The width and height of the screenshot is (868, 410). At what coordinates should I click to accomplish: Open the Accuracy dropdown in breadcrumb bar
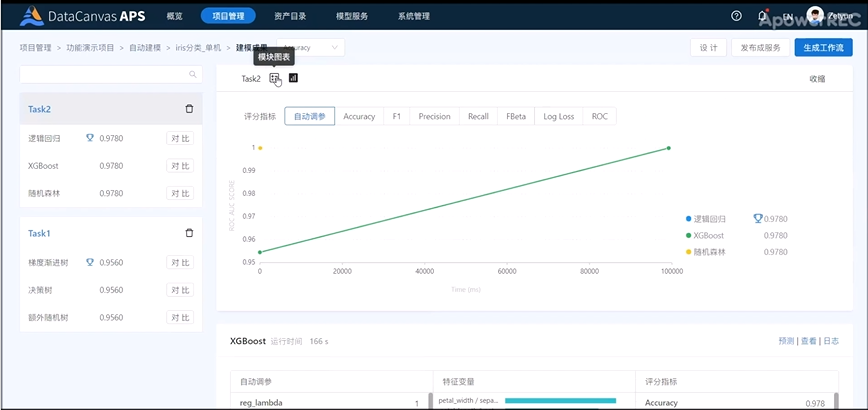point(312,47)
